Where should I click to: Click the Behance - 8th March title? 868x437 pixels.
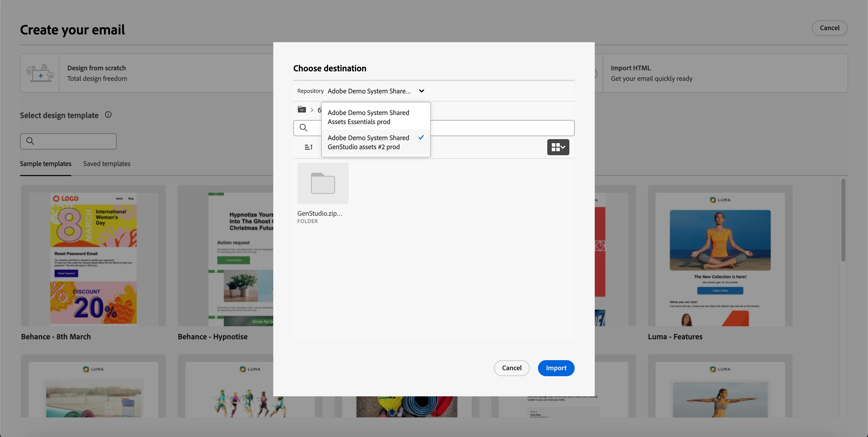56,337
